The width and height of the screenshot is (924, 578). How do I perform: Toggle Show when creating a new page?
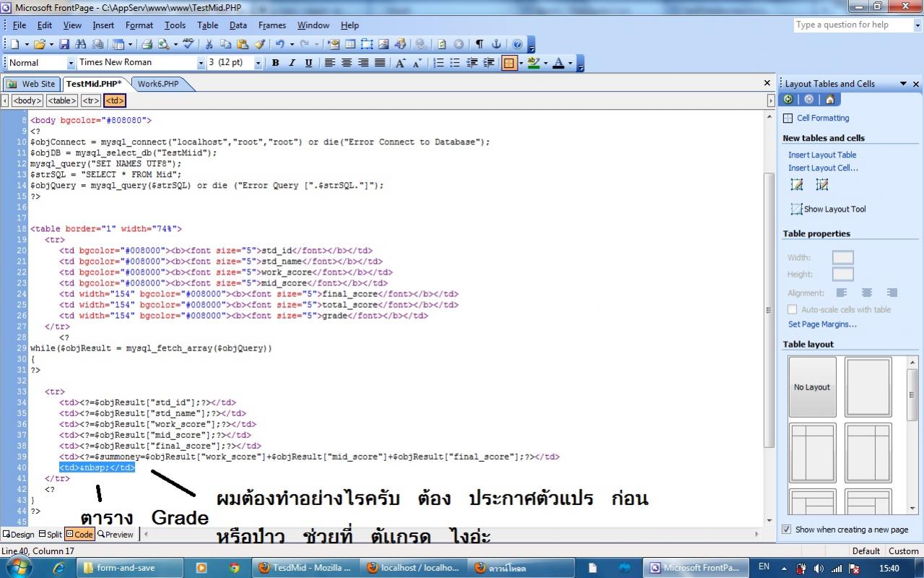(x=787, y=530)
